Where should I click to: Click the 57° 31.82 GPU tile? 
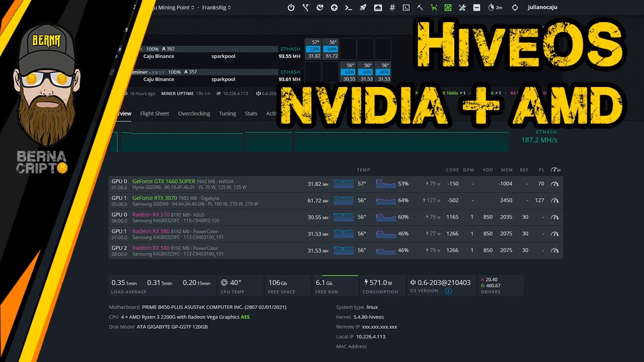click(x=313, y=49)
